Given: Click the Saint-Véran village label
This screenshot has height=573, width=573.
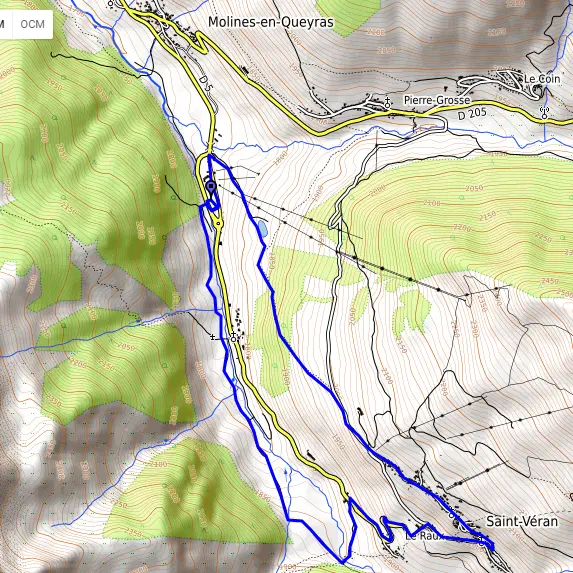Looking at the screenshot, I should pos(522,521).
